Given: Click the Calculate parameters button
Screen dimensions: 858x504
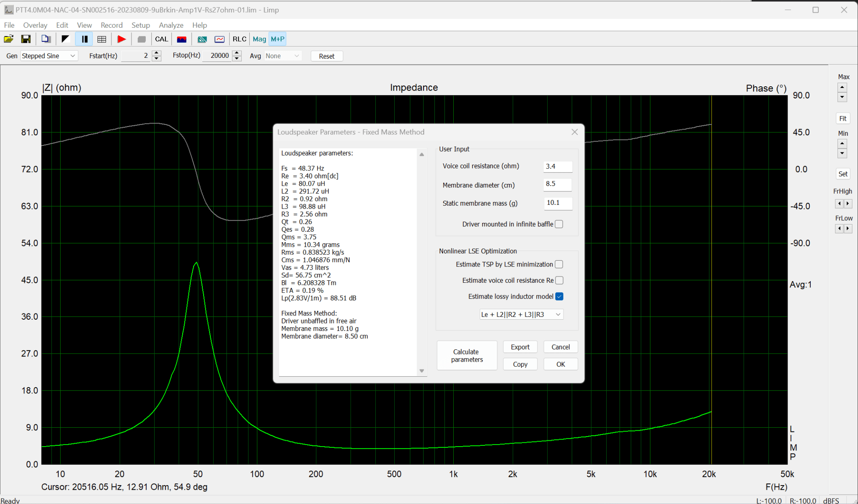Looking at the screenshot, I should point(467,355).
